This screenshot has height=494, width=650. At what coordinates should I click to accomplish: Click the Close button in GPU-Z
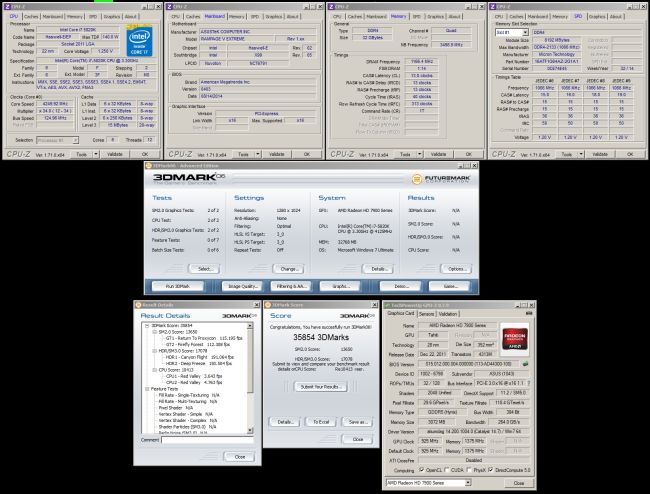pyautogui.click(x=519, y=483)
